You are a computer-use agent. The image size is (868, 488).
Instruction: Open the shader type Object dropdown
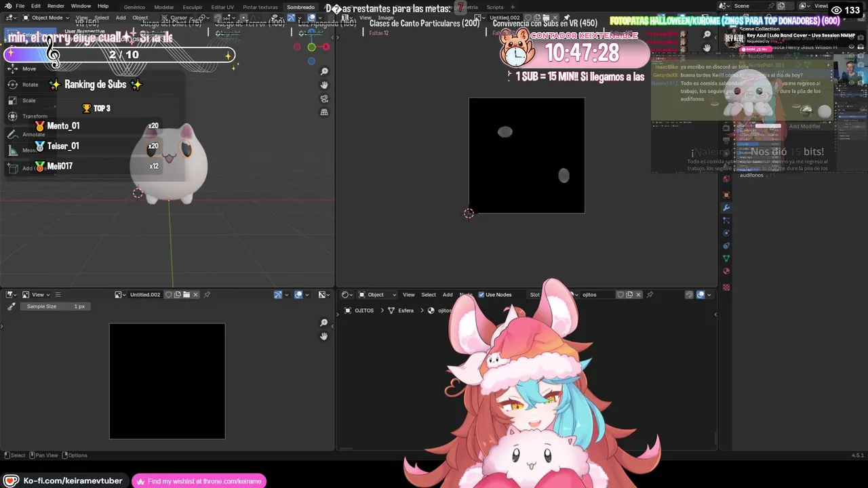point(378,295)
